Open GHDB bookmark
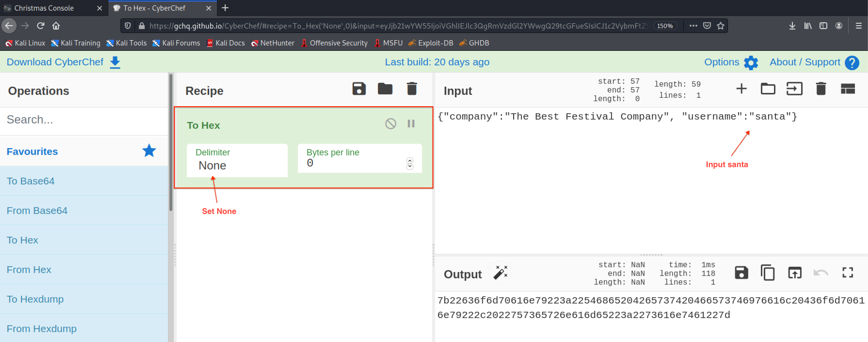Viewport: 868px width, 342px height. pyautogui.click(x=474, y=43)
